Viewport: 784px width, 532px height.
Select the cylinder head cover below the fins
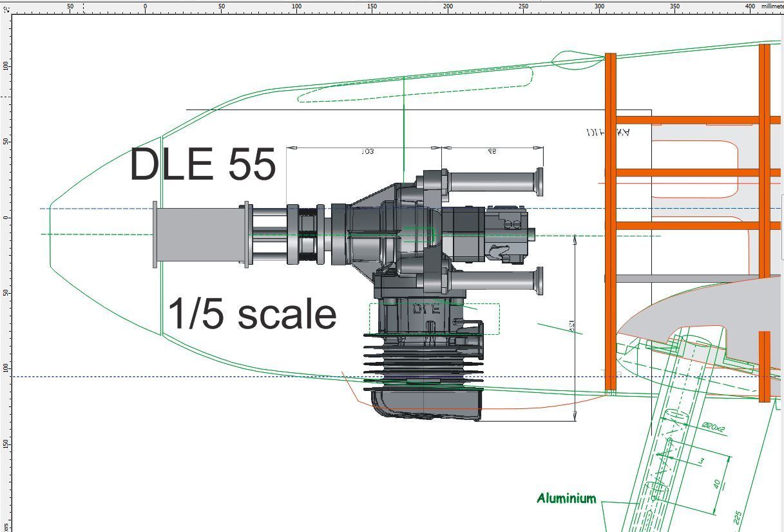pos(426,404)
